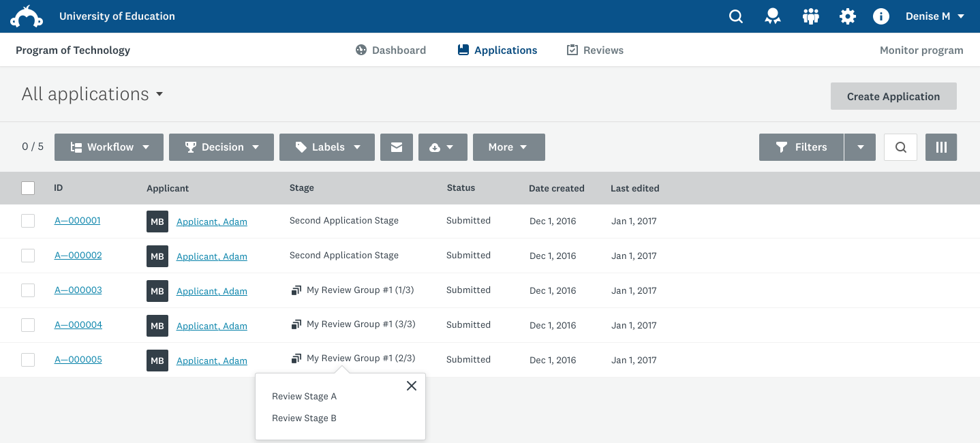
Task: Expand the Workflow dropdown
Action: coord(109,147)
